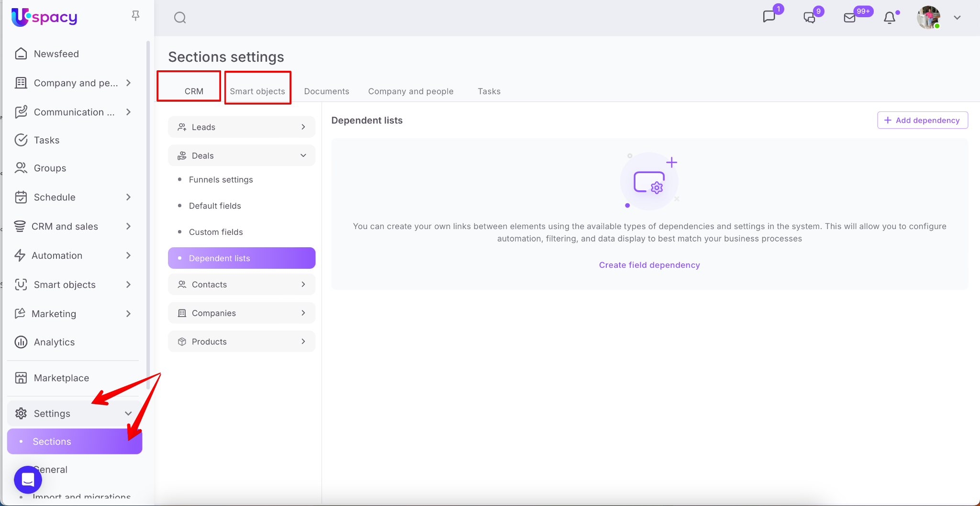Click the support chat widget bubble
980x506 pixels.
28,479
